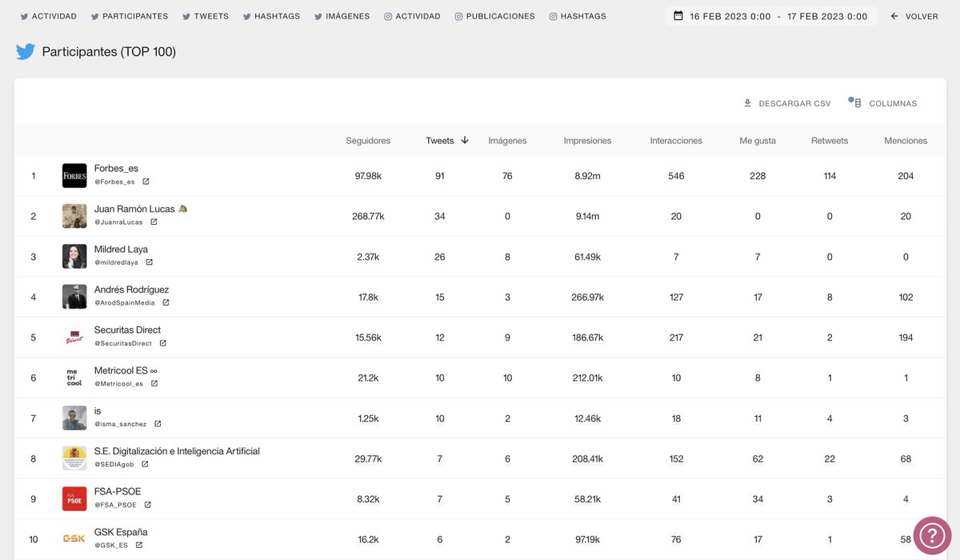The height and width of the screenshot is (560, 960).
Task: Sort by Retweets column header
Action: [x=830, y=141]
